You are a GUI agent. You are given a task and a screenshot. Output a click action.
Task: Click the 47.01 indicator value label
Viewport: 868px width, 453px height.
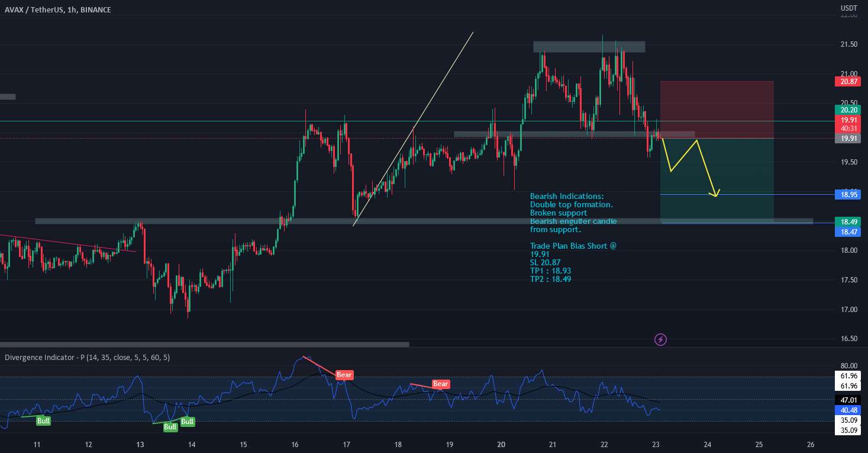847,400
